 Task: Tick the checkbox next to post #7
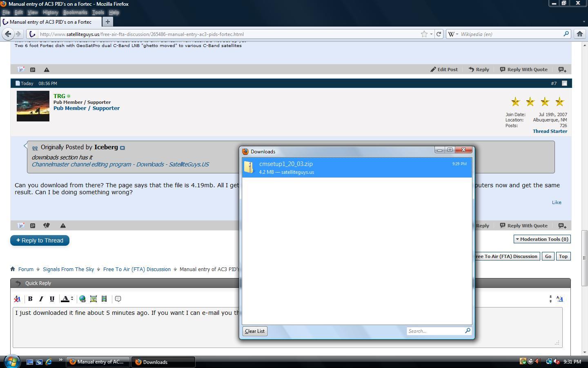[x=564, y=83]
